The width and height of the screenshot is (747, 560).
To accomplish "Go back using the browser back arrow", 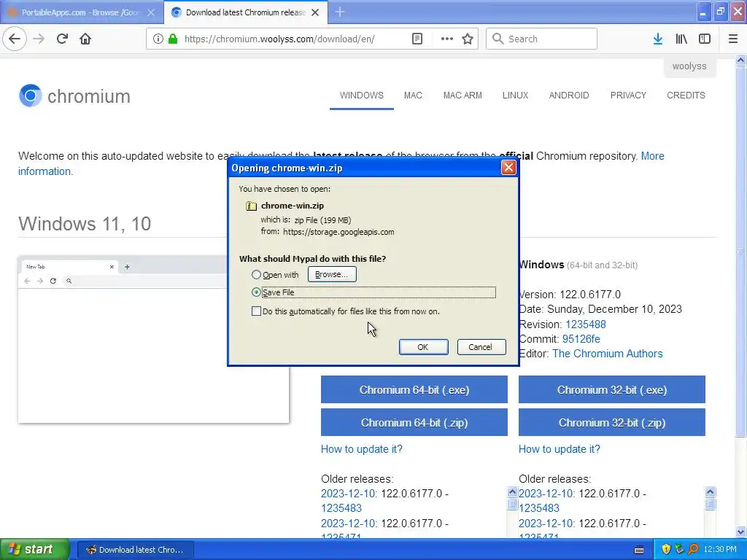I will (15, 39).
